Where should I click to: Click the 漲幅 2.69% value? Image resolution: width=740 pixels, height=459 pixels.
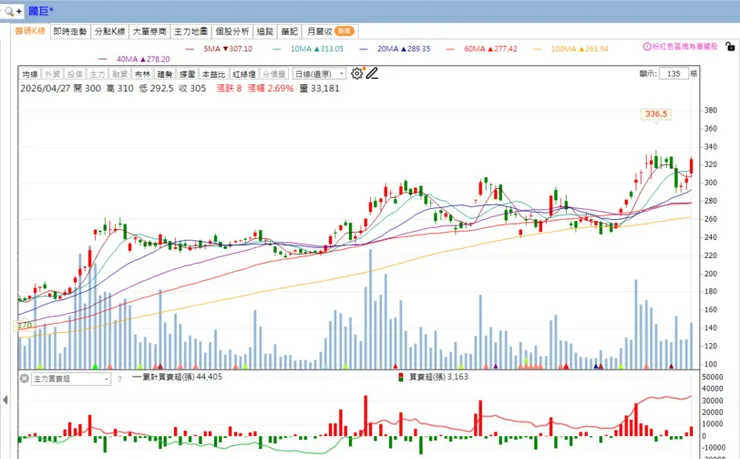(x=271, y=88)
